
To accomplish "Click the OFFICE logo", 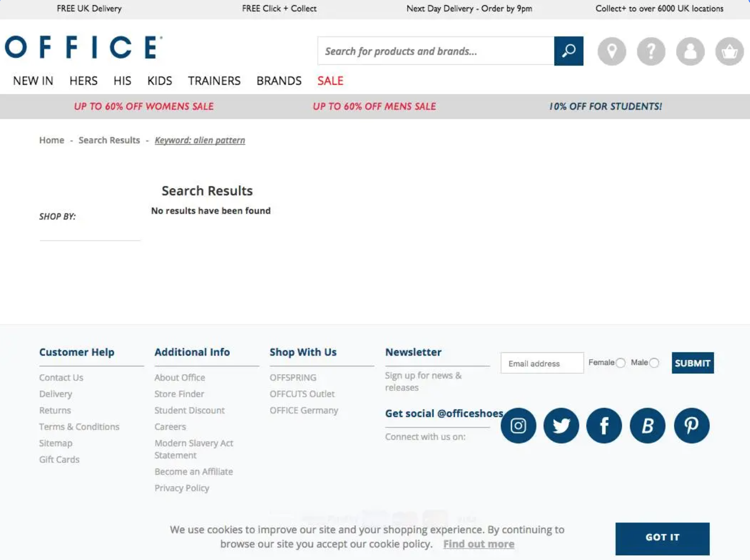I will point(83,47).
